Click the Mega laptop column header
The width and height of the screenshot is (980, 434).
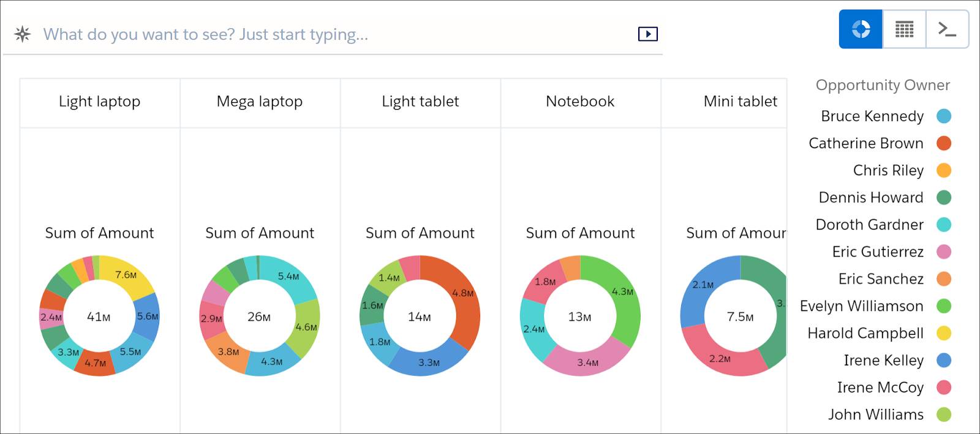(260, 102)
